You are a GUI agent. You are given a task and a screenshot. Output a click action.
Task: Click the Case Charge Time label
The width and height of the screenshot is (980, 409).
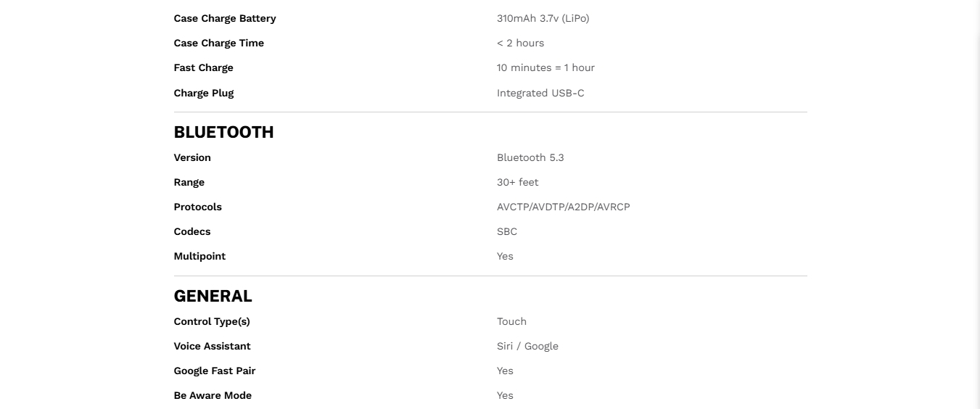[x=218, y=43]
